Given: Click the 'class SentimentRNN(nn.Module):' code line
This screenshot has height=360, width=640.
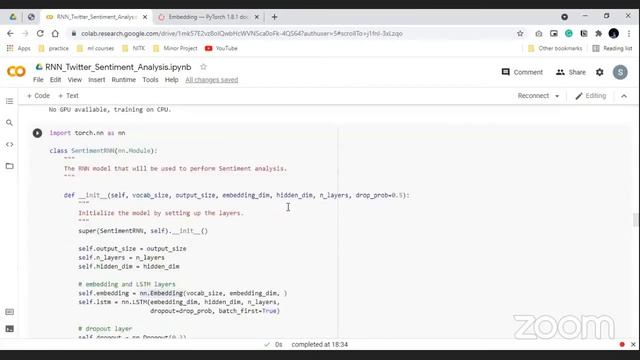Looking at the screenshot, I should [x=103, y=151].
